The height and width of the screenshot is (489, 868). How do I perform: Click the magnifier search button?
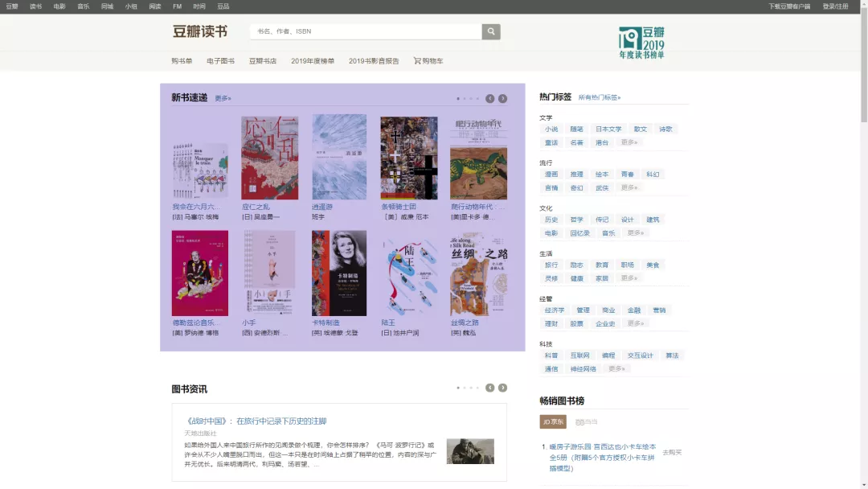pyautogui.click(x=490, y=31)
